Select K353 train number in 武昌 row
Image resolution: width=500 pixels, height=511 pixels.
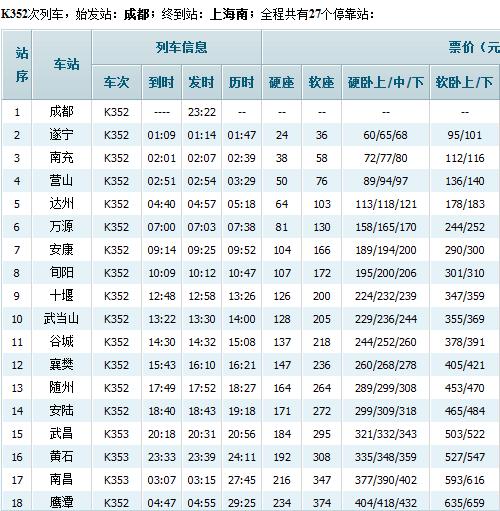coord(116,434)
